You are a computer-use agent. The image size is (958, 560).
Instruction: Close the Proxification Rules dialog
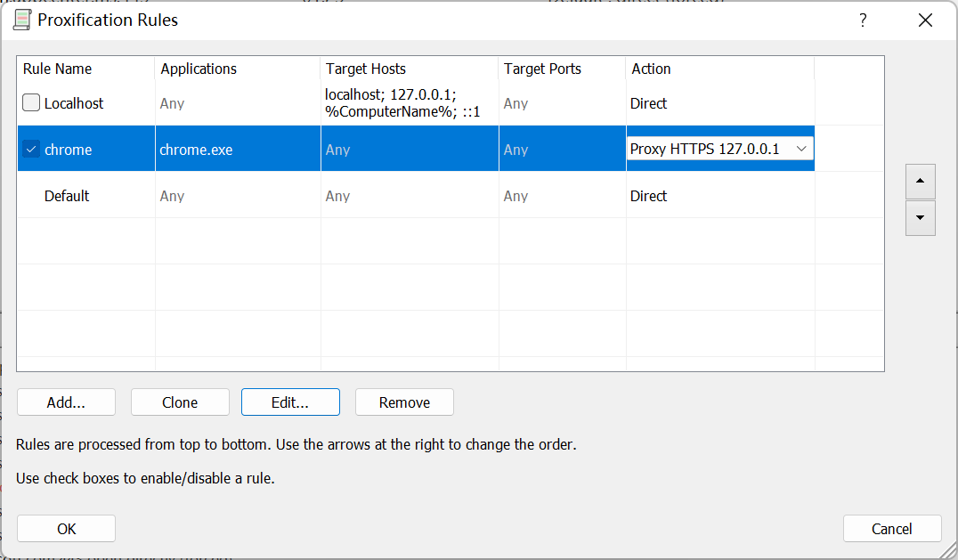[925, 20]
